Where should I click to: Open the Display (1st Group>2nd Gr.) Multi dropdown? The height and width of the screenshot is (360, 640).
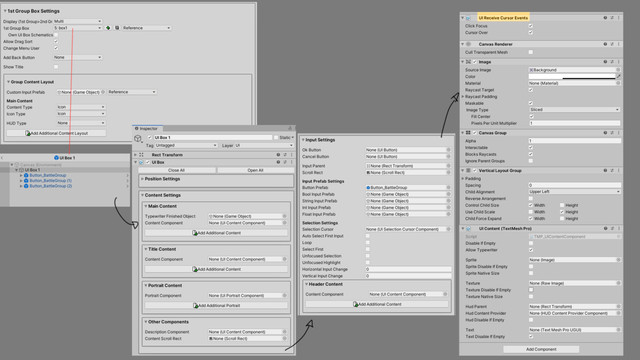point(78,21)
